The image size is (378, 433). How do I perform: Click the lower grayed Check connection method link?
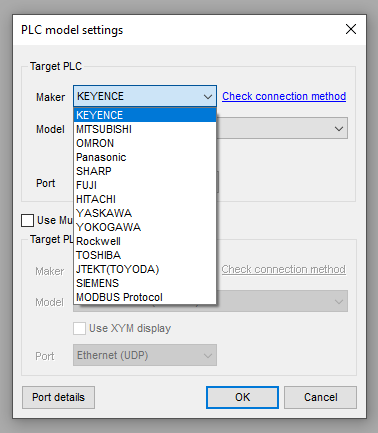pyautogui.click(x=284, y=269)
